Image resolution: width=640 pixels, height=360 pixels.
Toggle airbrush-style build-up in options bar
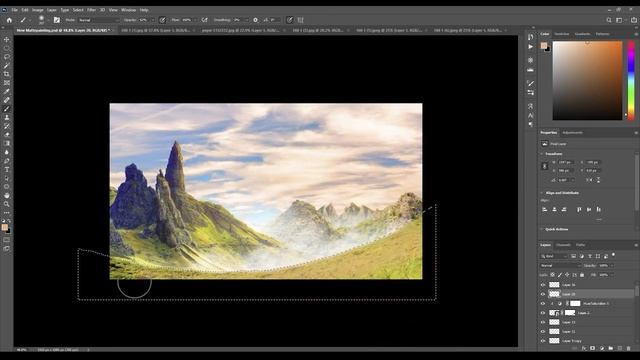[x=204, y=20]
